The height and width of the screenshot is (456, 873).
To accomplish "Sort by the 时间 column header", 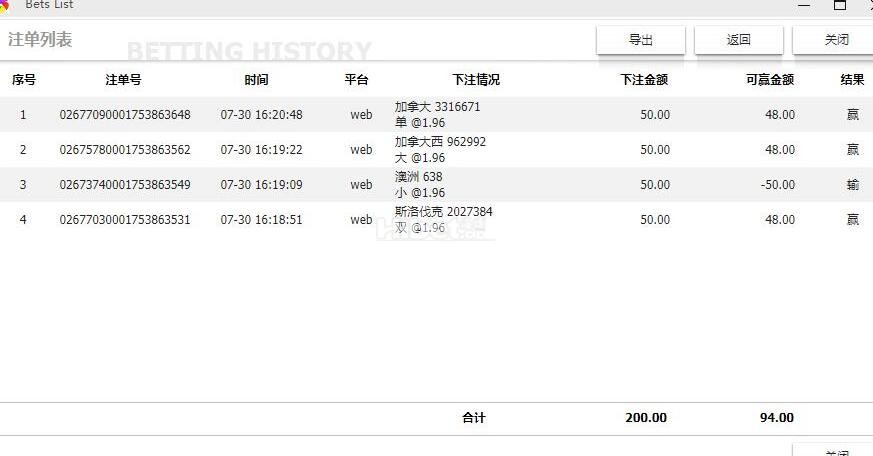I will coord(256,80).
